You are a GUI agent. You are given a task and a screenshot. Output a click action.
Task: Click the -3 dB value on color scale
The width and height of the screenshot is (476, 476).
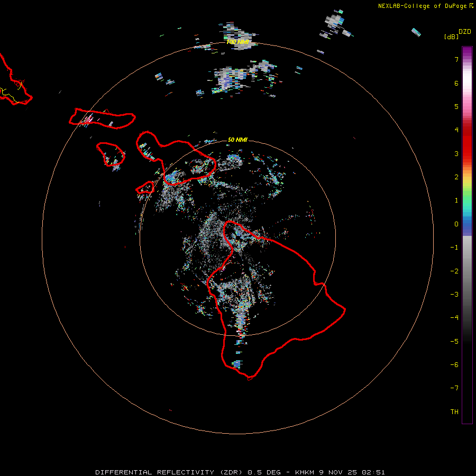coord(454,295)
